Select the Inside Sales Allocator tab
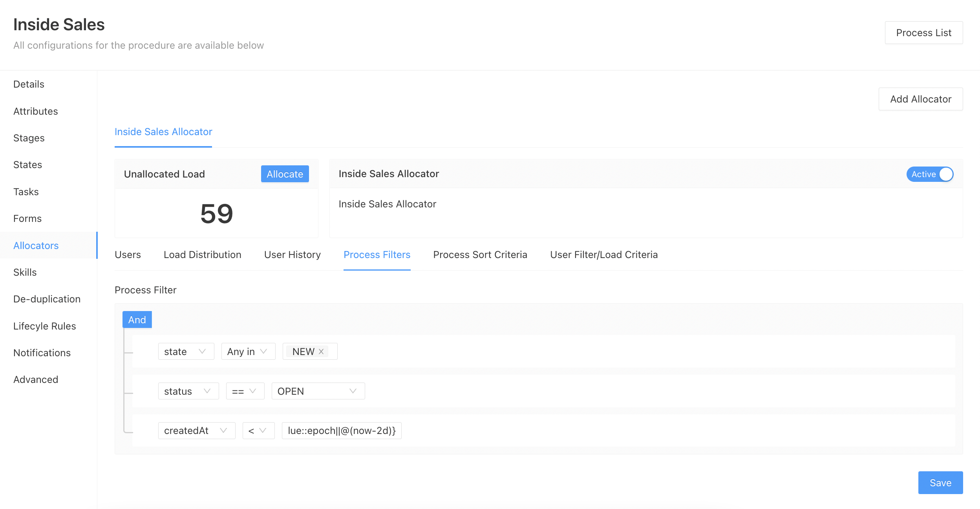 (x=163, y=132)
